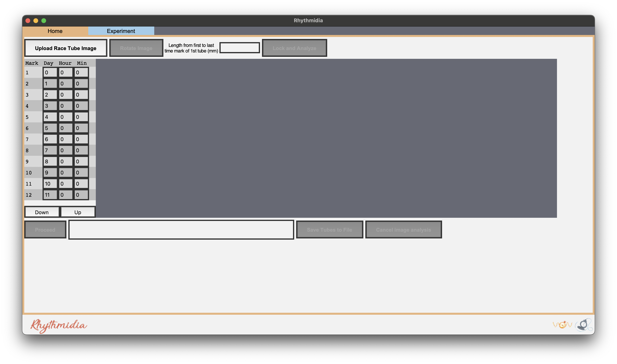Click the orange wave clock logo in the footer
617x364 pixels.
pyautogui.click(x=562, y=324)
